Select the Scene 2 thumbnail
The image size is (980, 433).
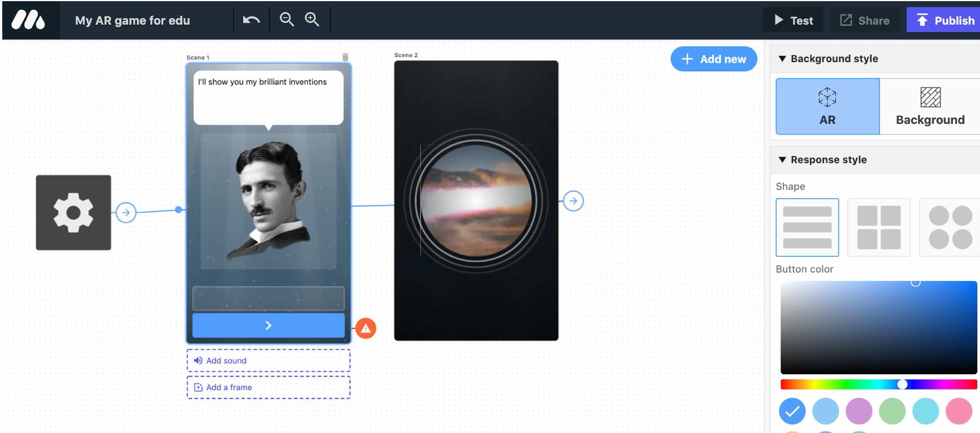tap(476, 201)
